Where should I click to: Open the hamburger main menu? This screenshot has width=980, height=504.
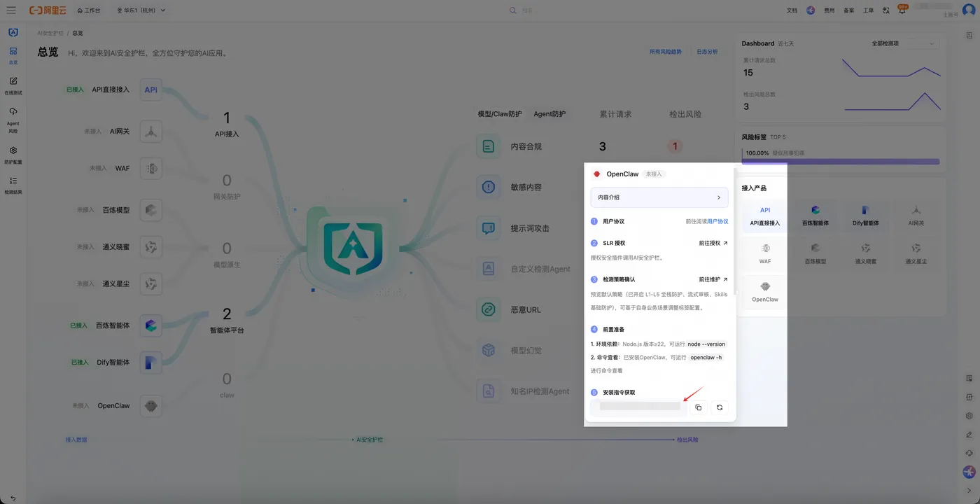10,10
